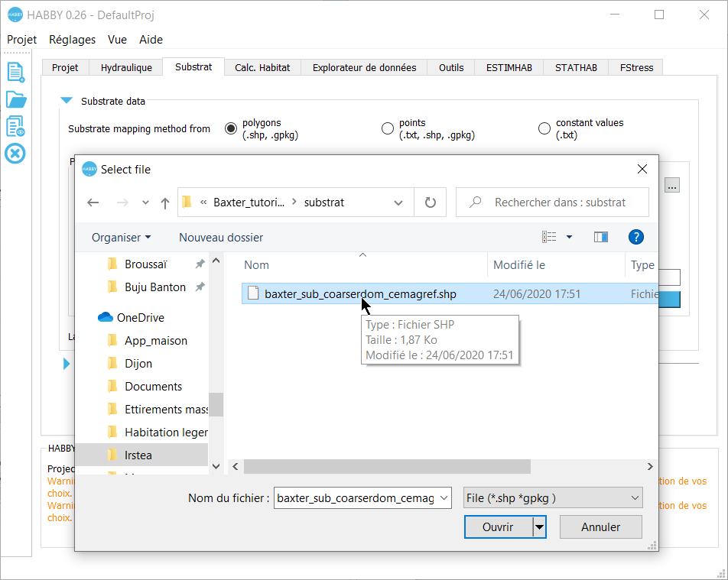Go back with the left arrow
The height and width of the screenshot is (580, 728).
pyautogui.click(x=93, y=203)
